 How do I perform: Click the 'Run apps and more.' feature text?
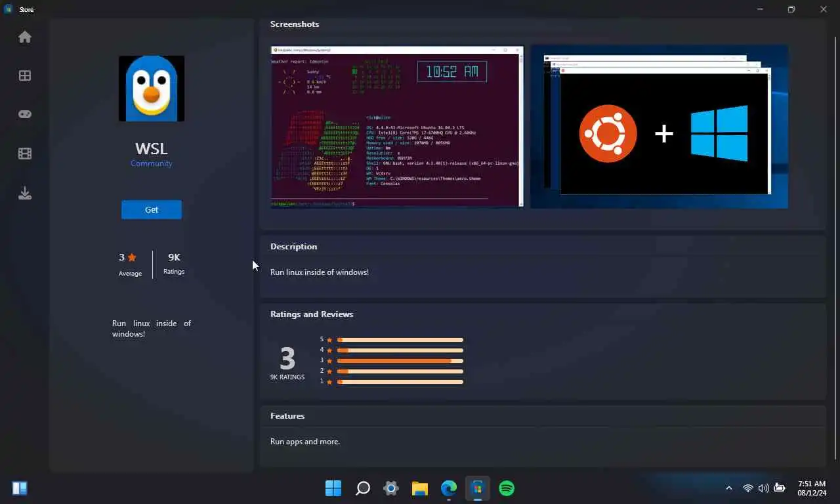pos(305,442)
